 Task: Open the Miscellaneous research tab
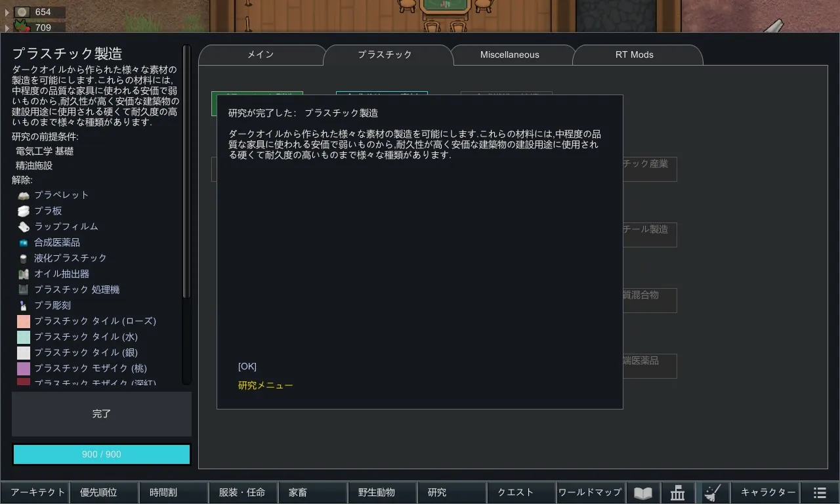click(509, 55)
